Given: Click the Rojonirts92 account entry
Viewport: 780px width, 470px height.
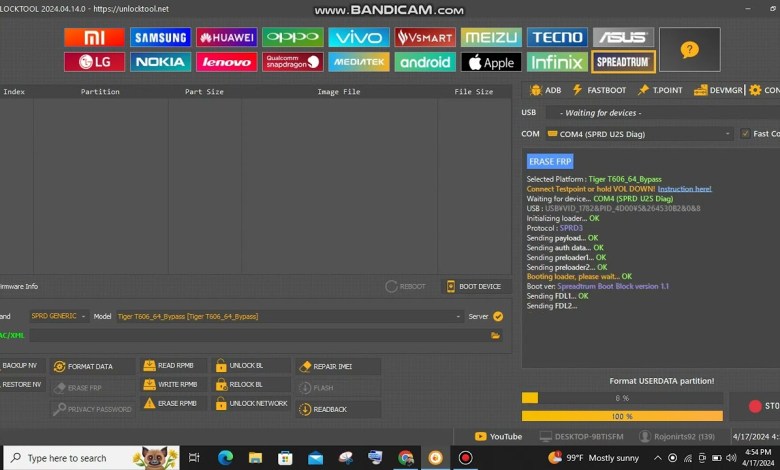Looking at the screenshot, I should coord(677,437).
